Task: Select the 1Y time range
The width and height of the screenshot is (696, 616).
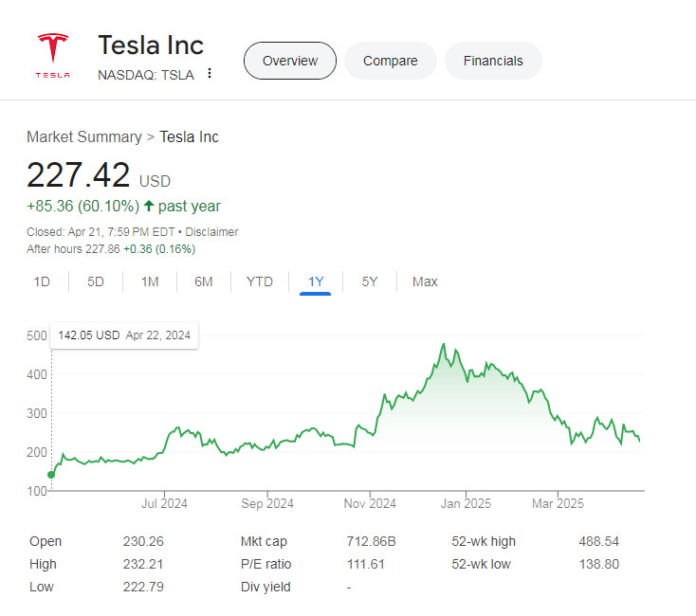Action: pyautogui.click(x=316, y=281)
